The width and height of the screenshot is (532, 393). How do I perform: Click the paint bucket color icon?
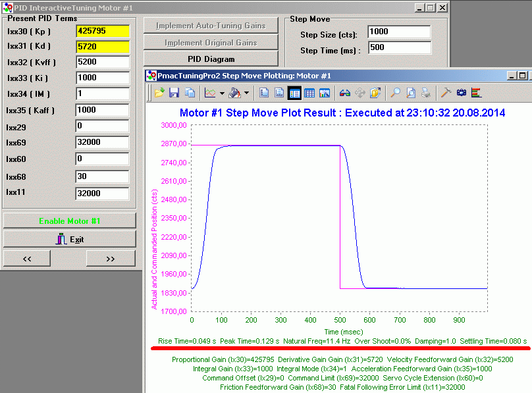(235, 93)
